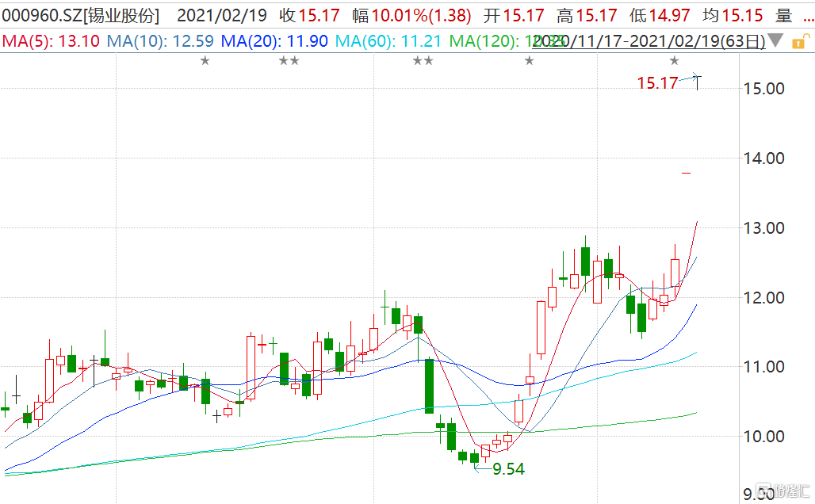Image resolution: width=815 pixels, height=504 pixels.
Task: Click the 12.00 price axis label
Action: pyautogui.click(x=763, y=298)
